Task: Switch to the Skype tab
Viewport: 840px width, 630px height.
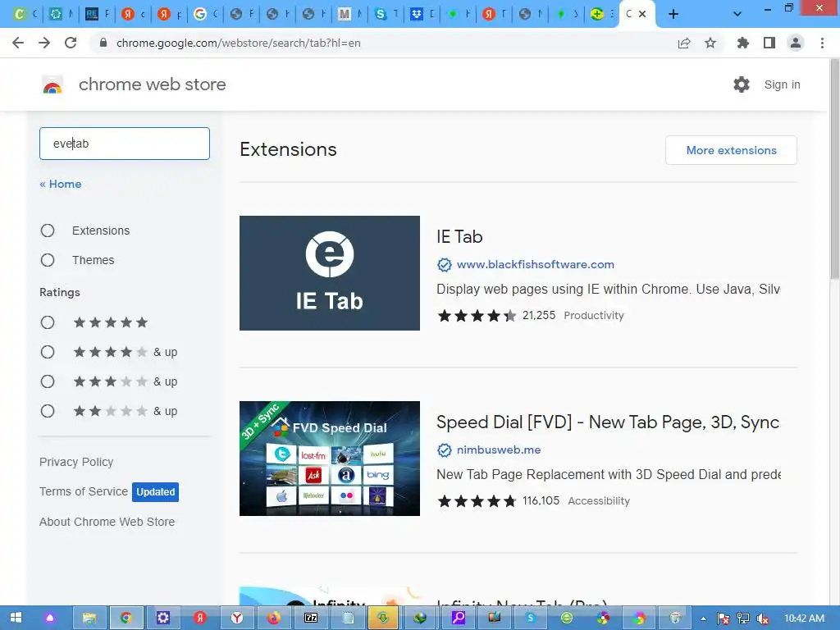Action: 385,15
